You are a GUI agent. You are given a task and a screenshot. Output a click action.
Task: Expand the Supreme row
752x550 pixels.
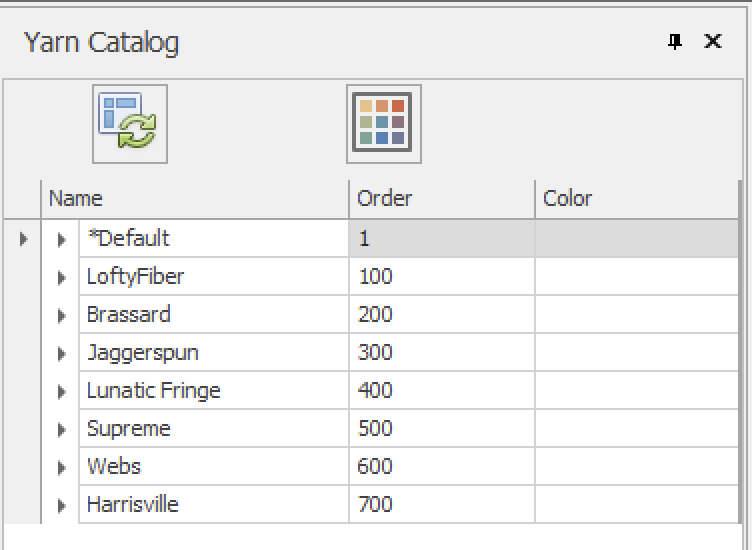61,429
